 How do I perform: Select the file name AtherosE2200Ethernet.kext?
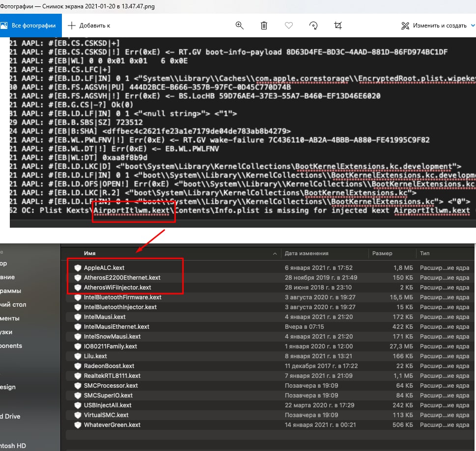pos(122,277)
